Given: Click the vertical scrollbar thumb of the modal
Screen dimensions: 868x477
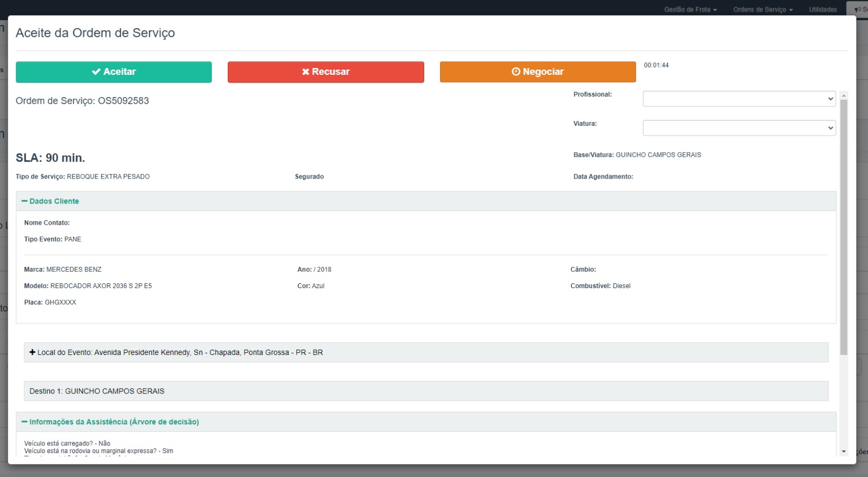Looking at the screenshot, I should [844, 228].
